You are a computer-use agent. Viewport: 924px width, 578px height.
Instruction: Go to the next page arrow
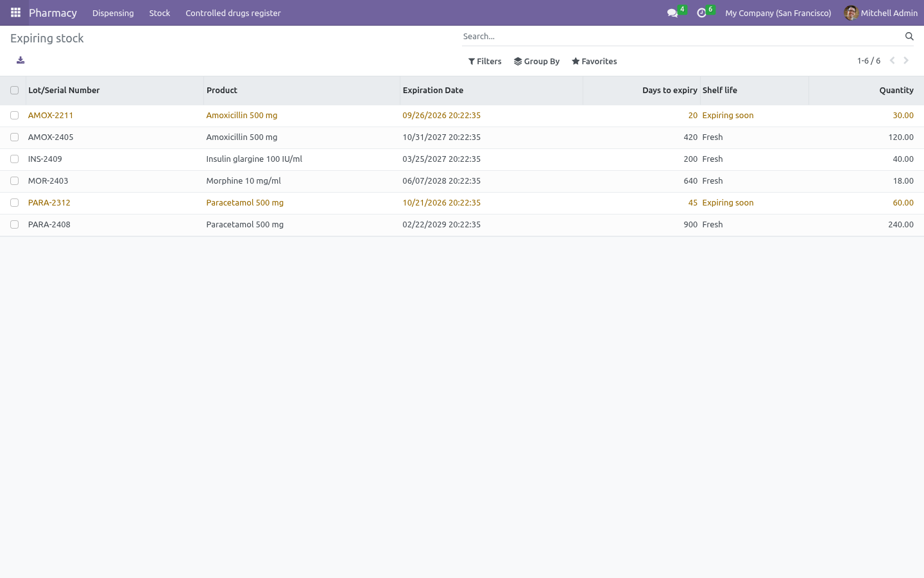[x=906, y=60]
